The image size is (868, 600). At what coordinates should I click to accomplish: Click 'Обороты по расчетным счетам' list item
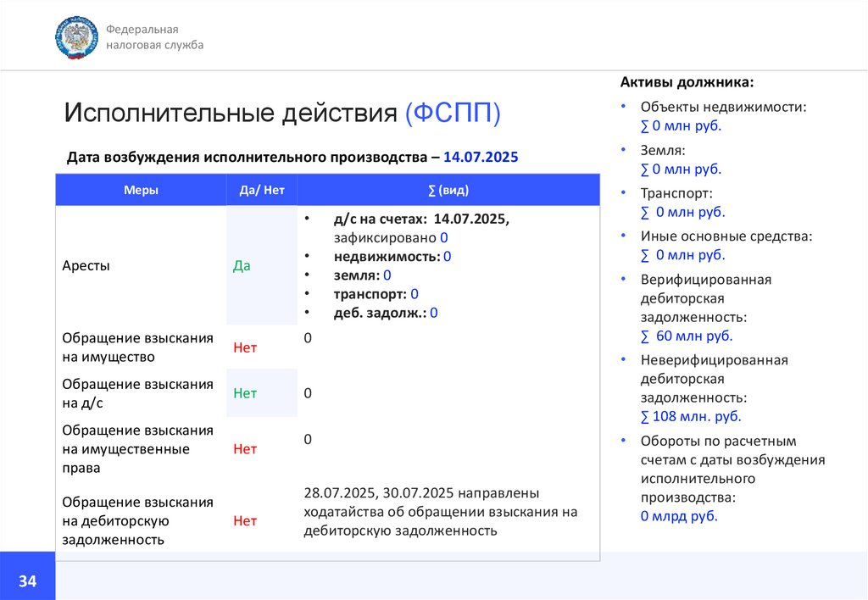733,469
